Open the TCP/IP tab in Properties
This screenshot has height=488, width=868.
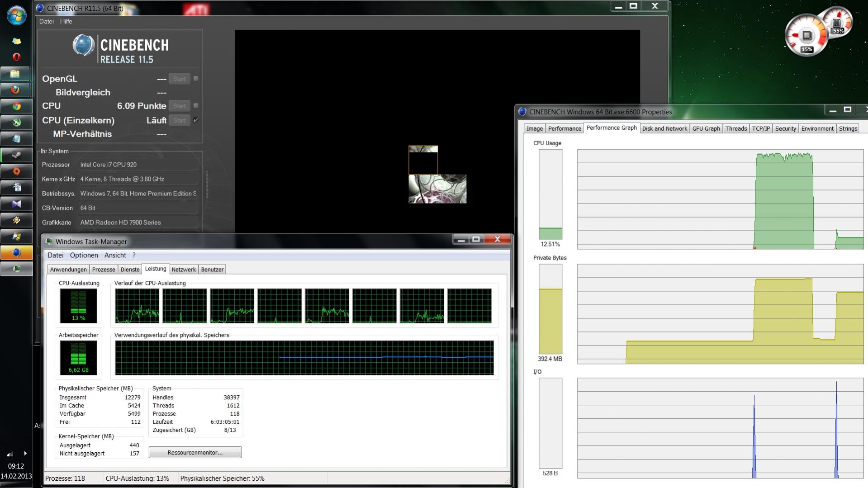point(761,129)
